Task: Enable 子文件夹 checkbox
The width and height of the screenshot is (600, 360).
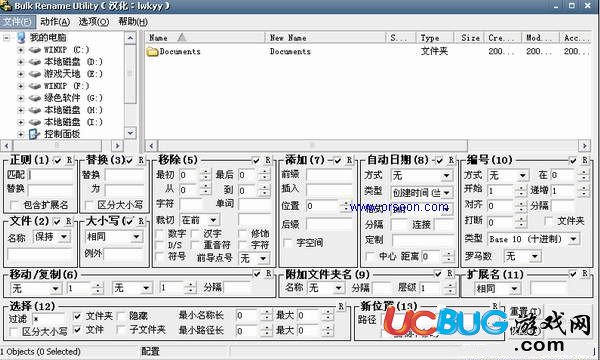Action: point(121,329)
